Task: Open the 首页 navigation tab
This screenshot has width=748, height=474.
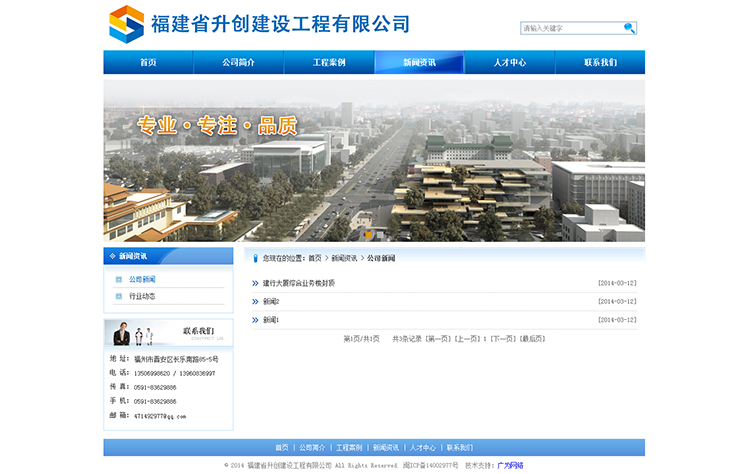Action: (148, 62)
